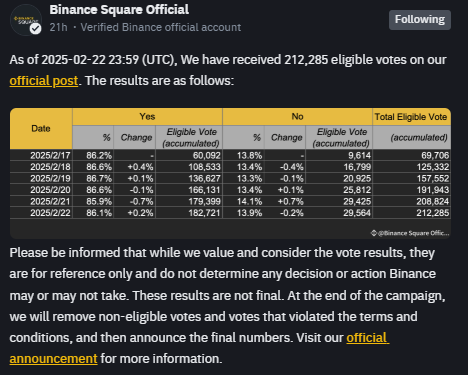
Task: Click the 2025/2/17 table row date
Action: [50, 155]
